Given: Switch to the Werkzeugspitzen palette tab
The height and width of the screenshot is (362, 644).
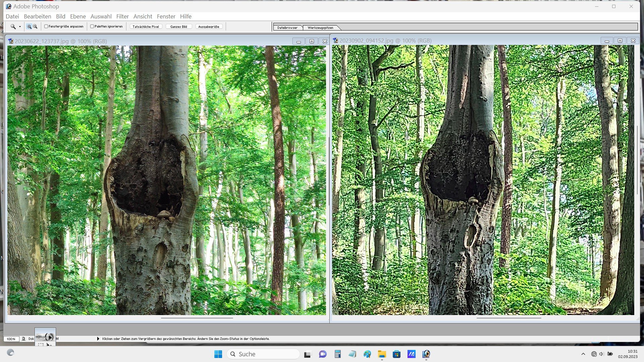Looking at the screenshot, I should 320,28.
